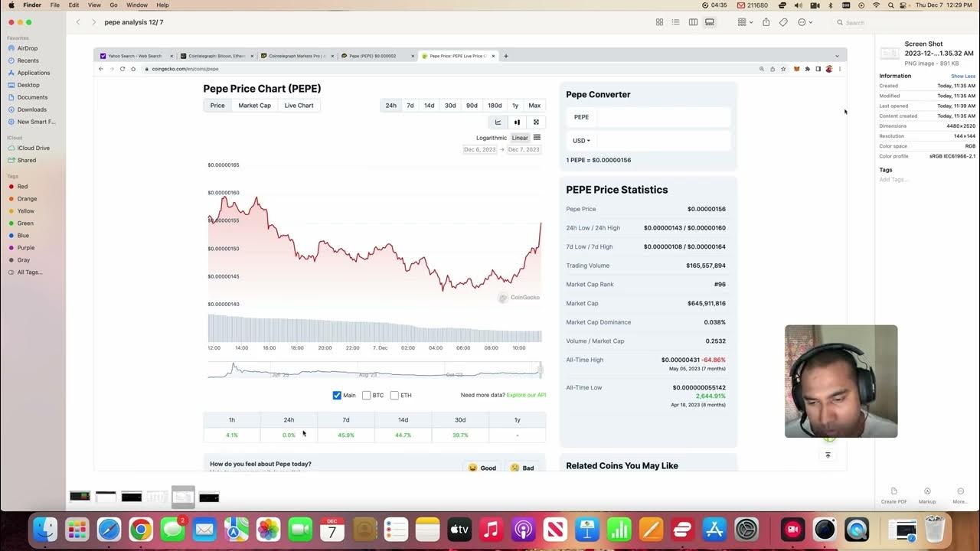The image size is (980, 551).
Task: Open Maps from the Dock
Action: point(237,530)
